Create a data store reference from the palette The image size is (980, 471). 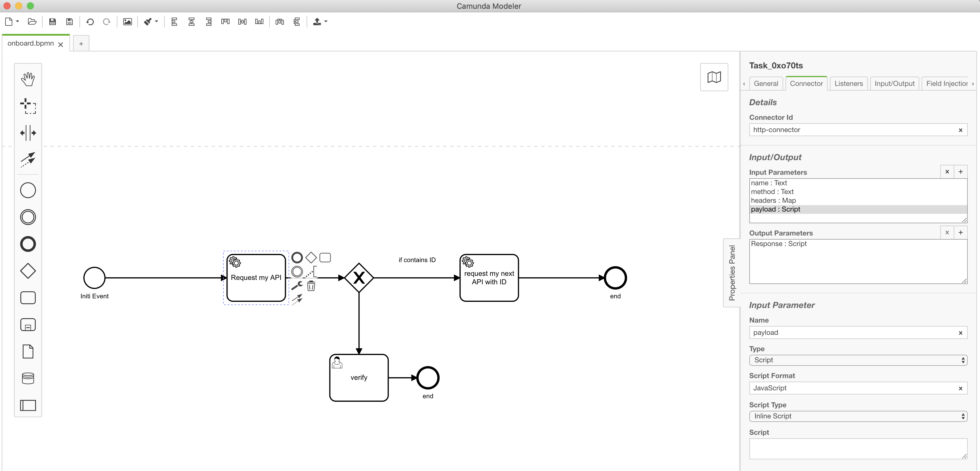[28, 378]
